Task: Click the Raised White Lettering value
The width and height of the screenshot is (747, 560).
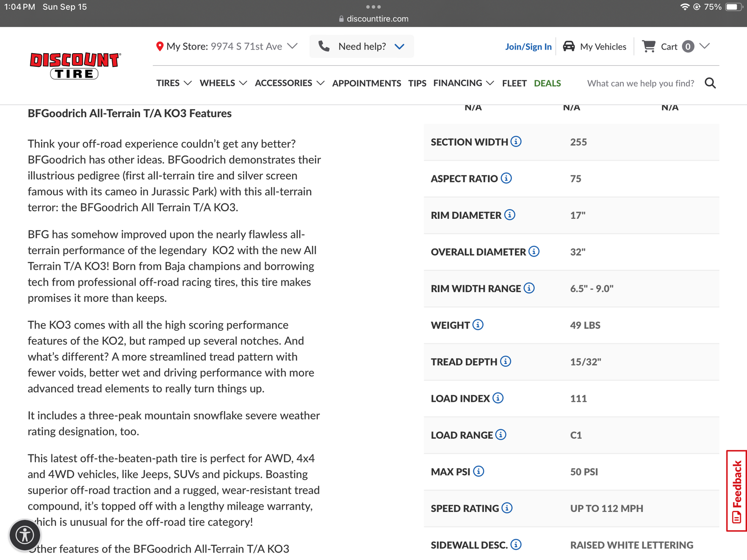Action: [632, 545]
